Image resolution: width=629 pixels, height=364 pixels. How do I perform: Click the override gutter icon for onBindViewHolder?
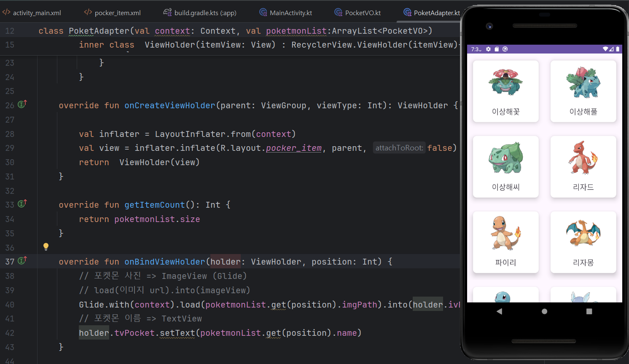coord(22,260)
